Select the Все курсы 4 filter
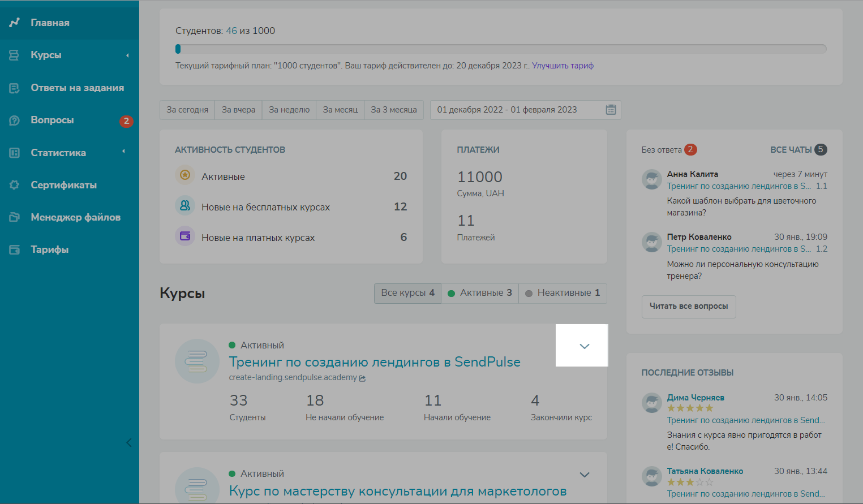Image resolution: width=863 pixels, height=504 pixels. pos(407,293)
